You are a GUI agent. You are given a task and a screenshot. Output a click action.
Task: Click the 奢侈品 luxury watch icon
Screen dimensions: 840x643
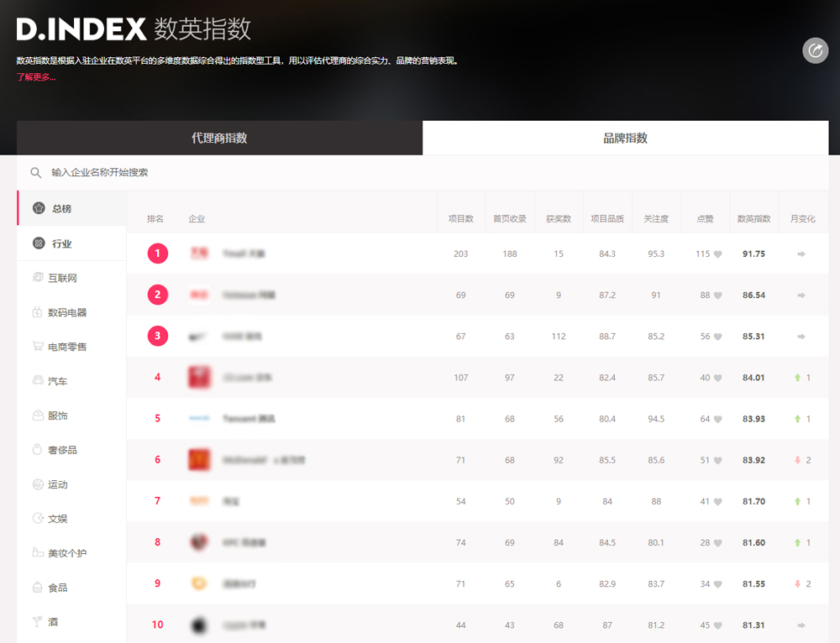pos(38,449)
